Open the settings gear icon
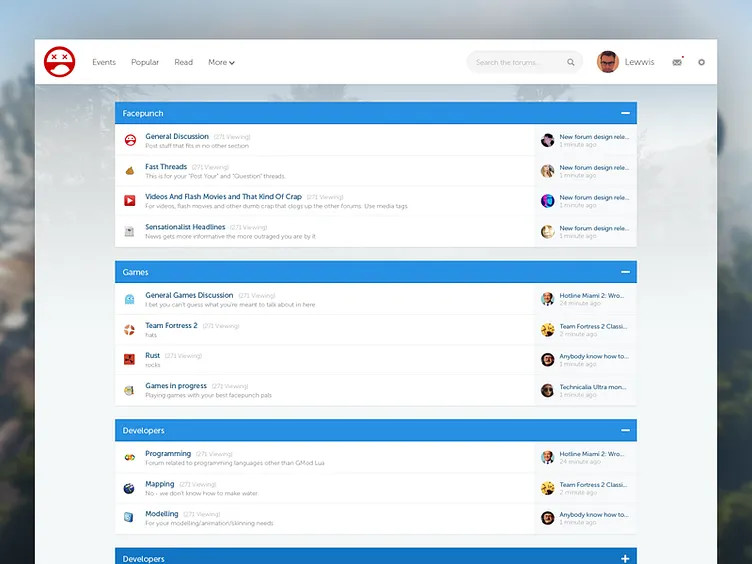 click(x=701, y=62)
